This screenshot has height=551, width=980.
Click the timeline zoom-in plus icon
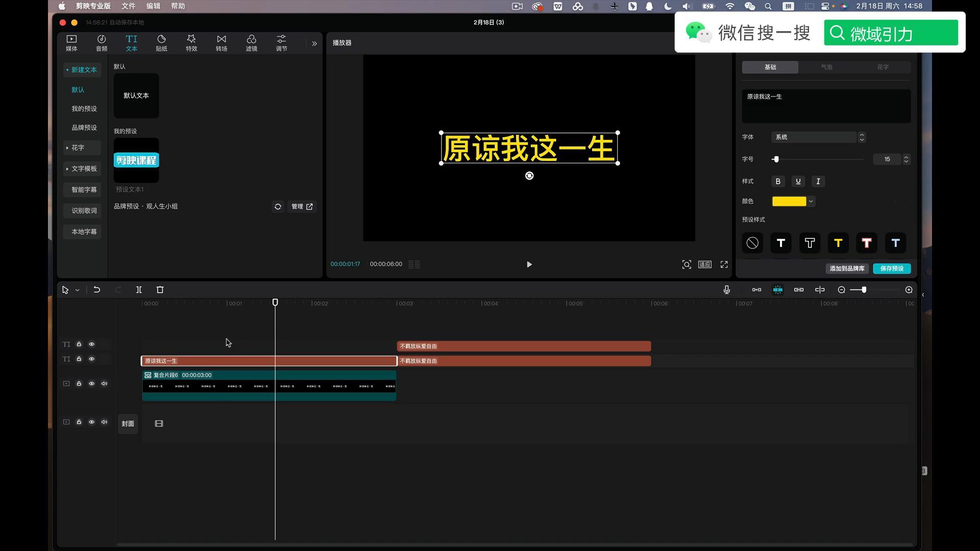pos(909,290)
